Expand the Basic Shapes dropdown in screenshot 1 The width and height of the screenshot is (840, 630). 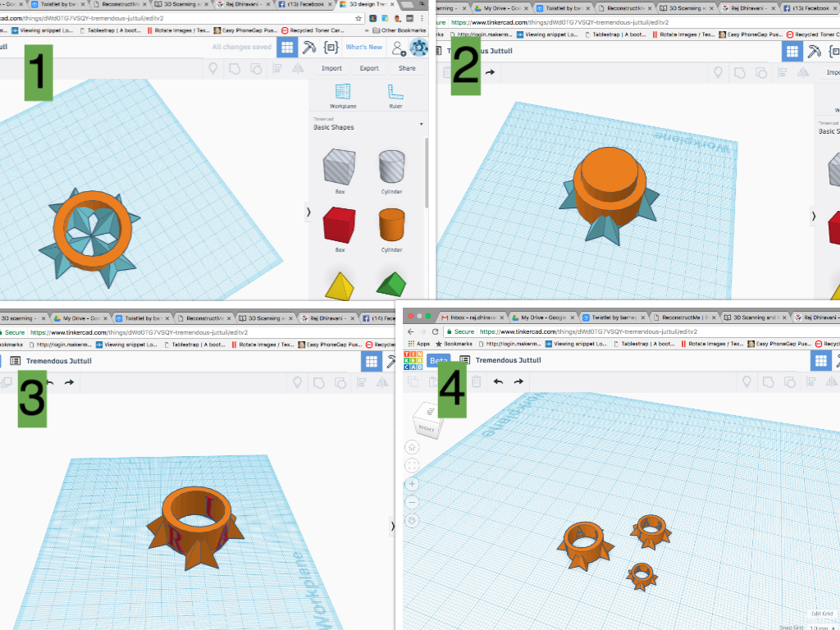pos(421,125)
